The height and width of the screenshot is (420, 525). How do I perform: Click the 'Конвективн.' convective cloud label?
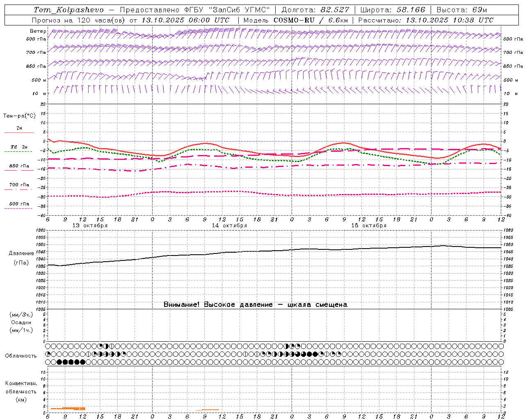click(21, 383)
